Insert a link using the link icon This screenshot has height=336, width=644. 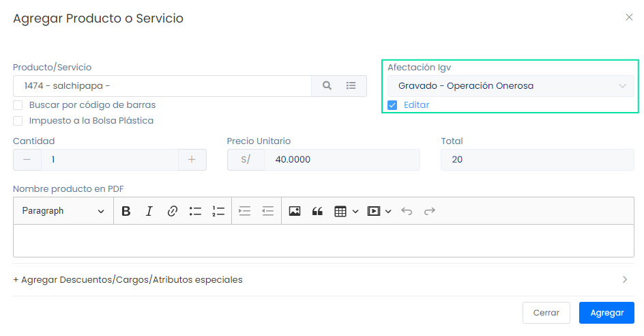tap(172, 211)
